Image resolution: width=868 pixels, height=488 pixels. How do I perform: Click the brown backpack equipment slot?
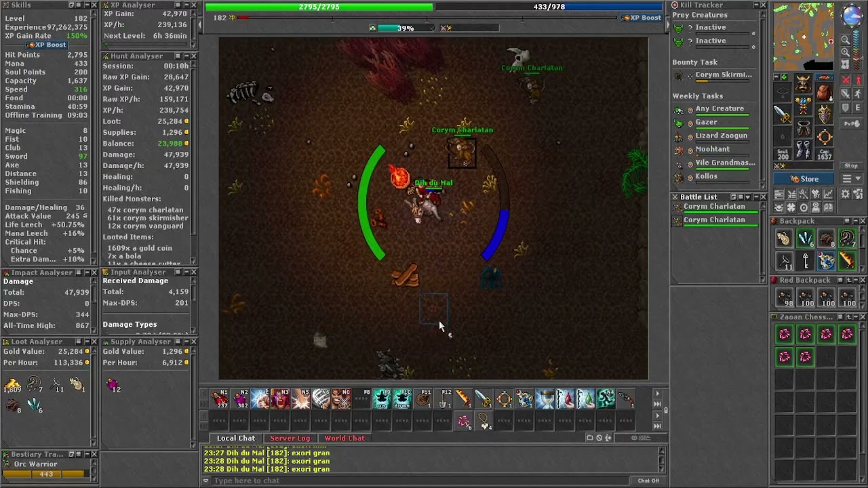pyautogui.click(x=825, y=91)
